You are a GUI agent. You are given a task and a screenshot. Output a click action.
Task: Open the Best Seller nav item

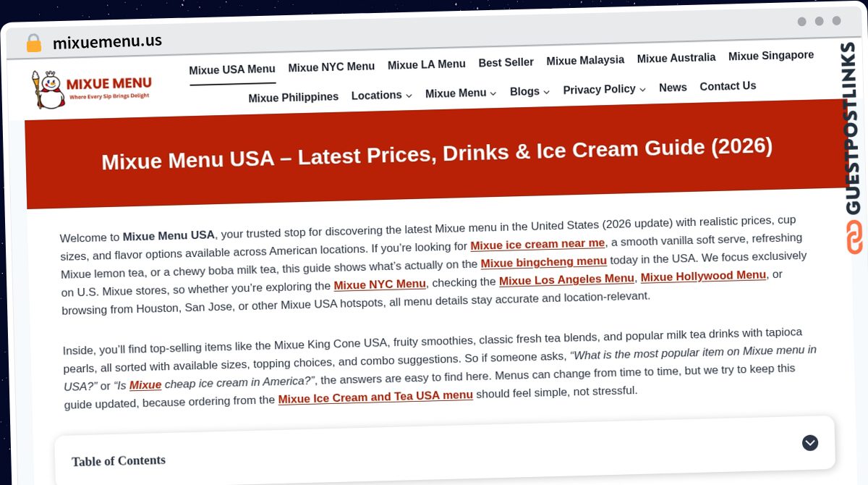[506, 62]
